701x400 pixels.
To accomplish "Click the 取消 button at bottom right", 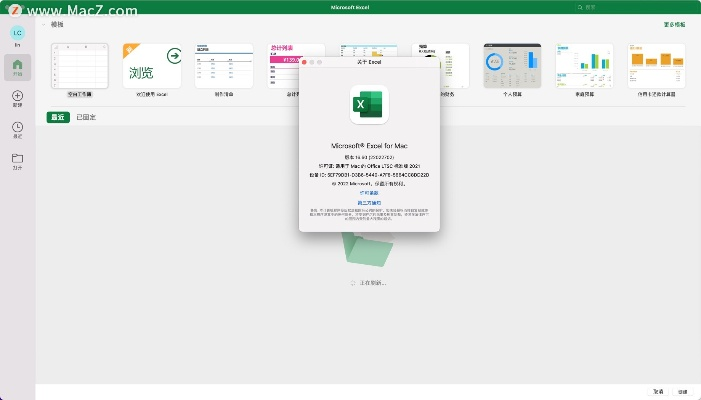I will click(658, 391).
